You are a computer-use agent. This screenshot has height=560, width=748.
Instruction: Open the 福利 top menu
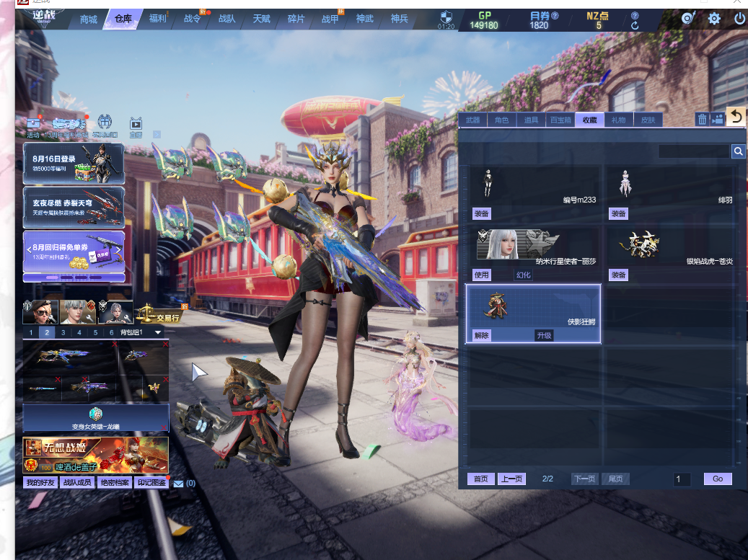(x=157, y=19)
